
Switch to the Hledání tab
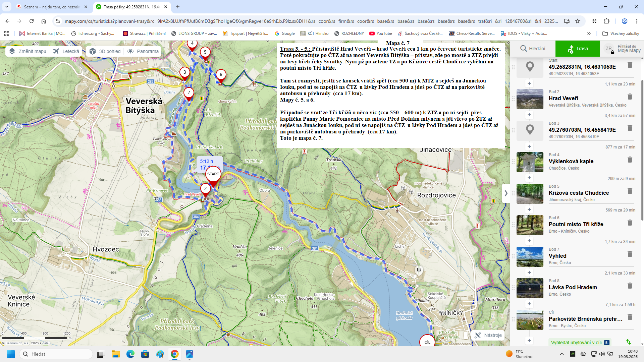[533, 49]
